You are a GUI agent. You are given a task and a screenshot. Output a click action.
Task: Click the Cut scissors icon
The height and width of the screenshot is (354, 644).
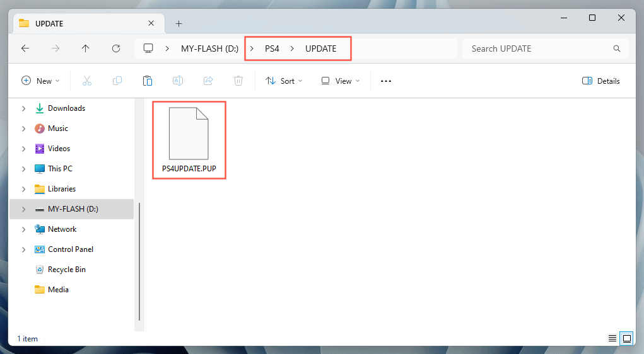(87, 81)
